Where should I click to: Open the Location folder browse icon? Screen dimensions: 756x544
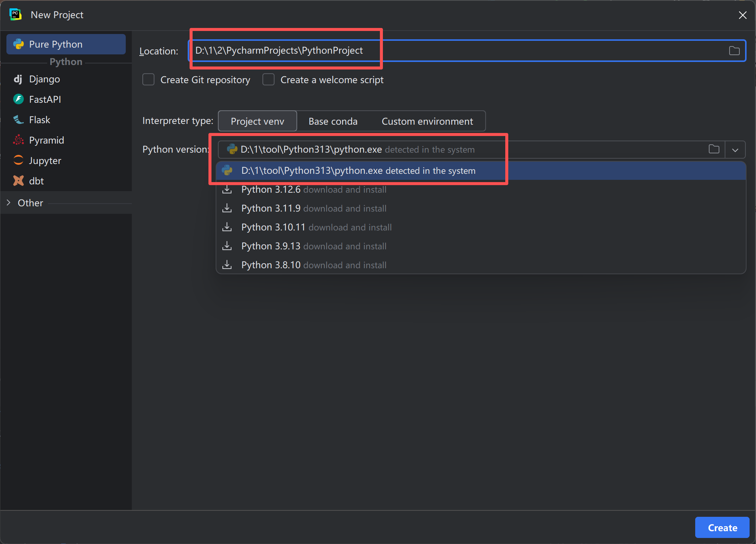click(734, 50)
